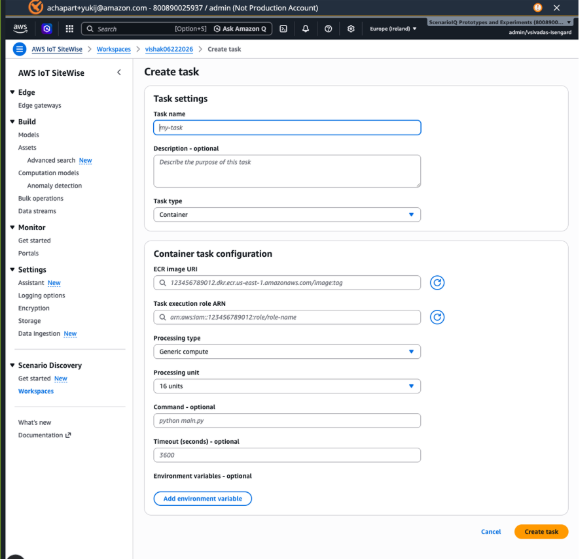Click the orange checkmark logo in title bar

coord(36,7)
